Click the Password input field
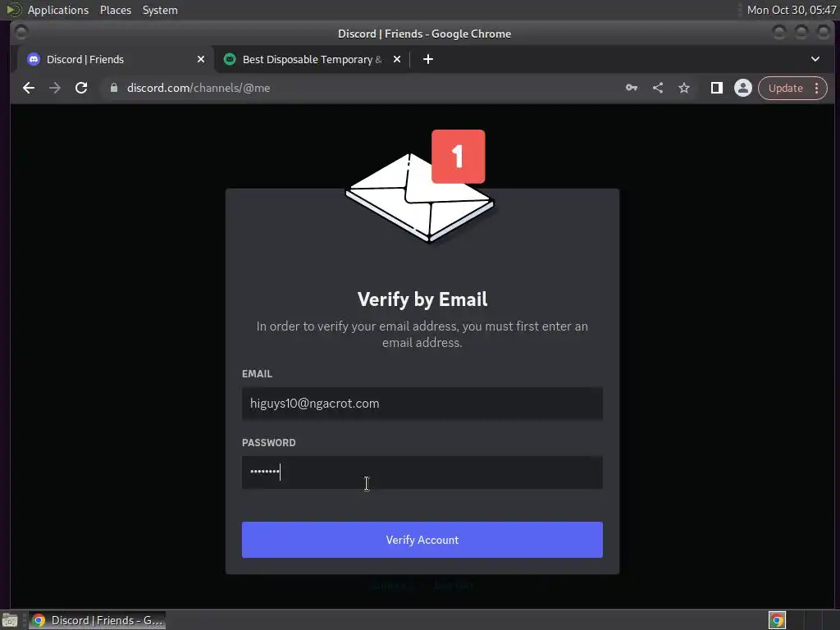 [422, 472]
